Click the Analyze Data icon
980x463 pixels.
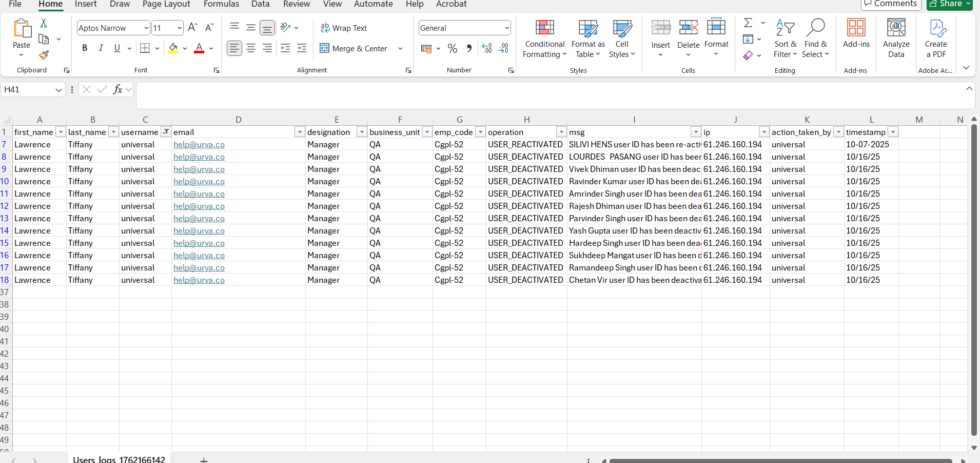[896, 39]
